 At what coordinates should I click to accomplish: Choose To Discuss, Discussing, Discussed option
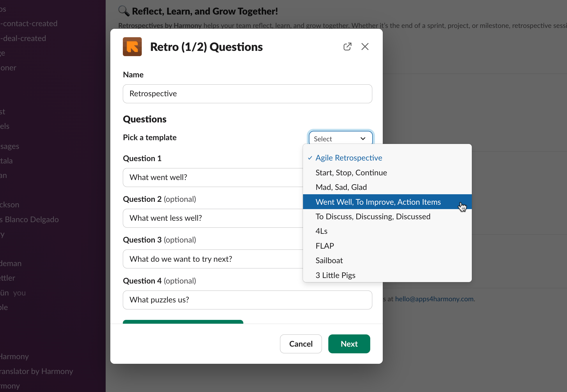373,217
